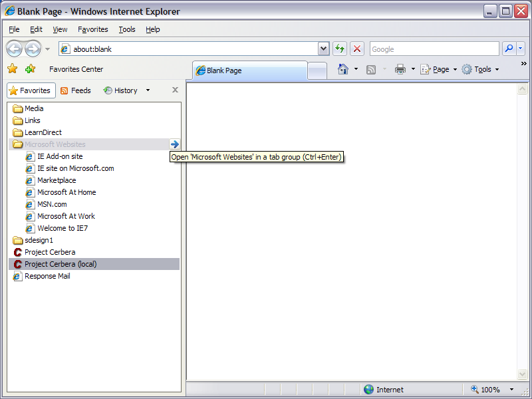Click the Refresh page icon
Screen dimensions: 532x399
pyautogui.click(x=340, y=49)
